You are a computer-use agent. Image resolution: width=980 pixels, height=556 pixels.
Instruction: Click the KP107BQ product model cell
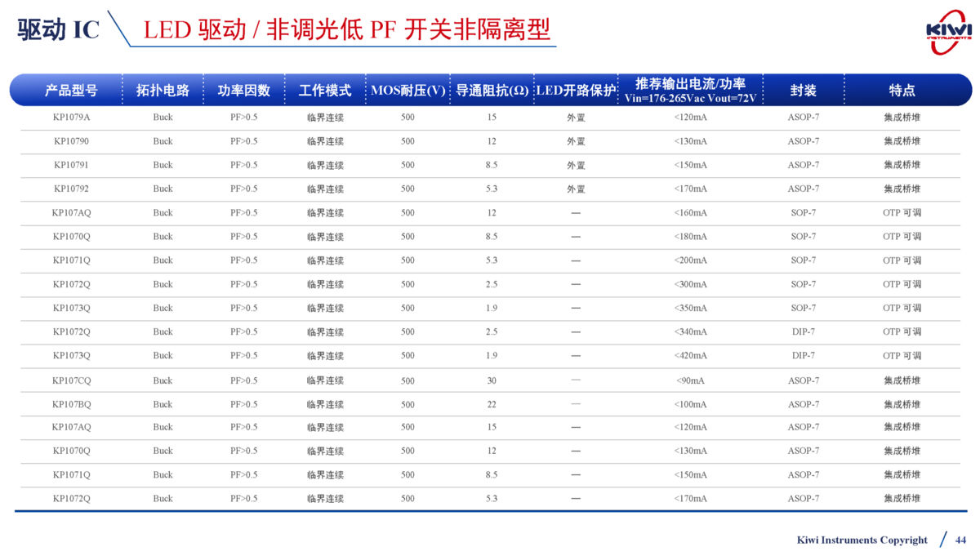[x=71, y=404]
